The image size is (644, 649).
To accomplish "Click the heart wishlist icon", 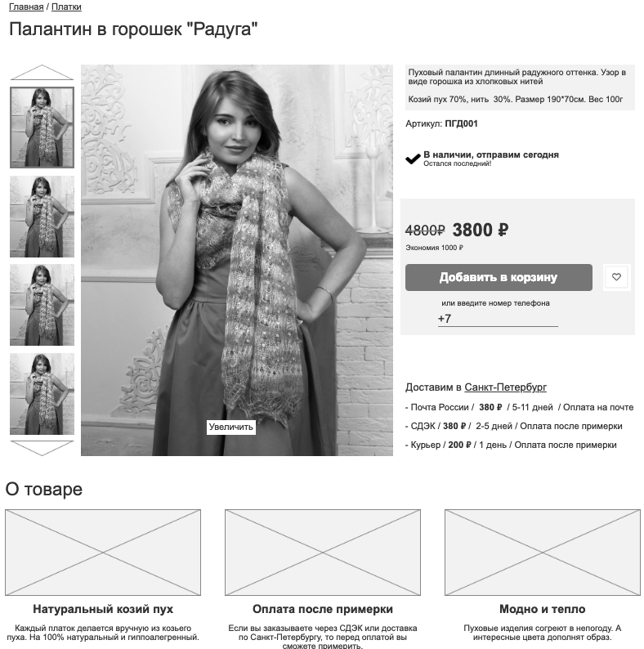I will [x=617, y=277].
